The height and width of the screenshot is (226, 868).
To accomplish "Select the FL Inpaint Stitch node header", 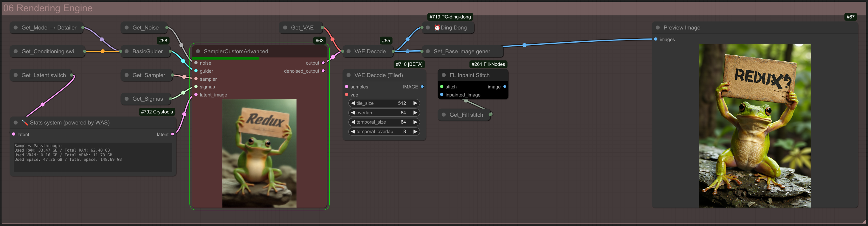I will tap(473, 75).
